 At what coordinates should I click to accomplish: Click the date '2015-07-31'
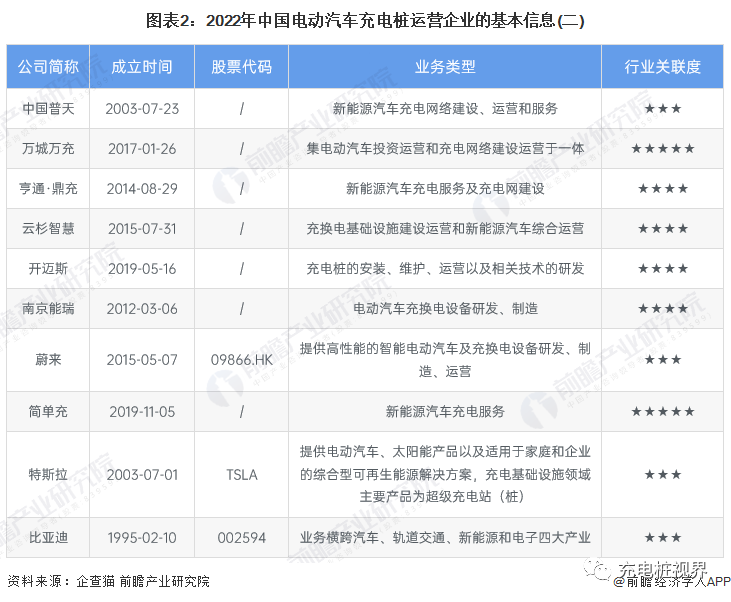pos(142,229)
